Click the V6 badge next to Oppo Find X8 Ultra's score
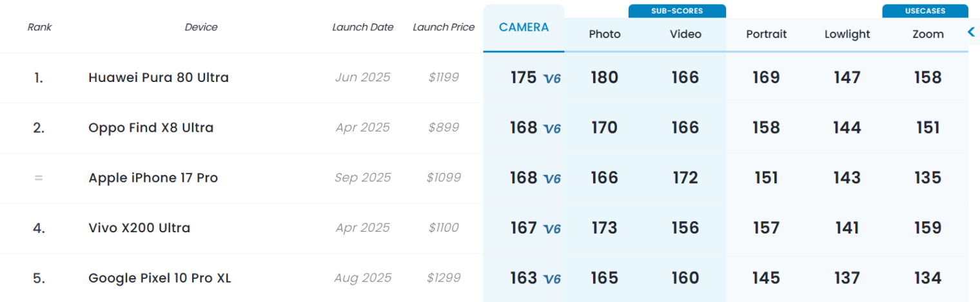The image size is (980, 302). point(552,128)
